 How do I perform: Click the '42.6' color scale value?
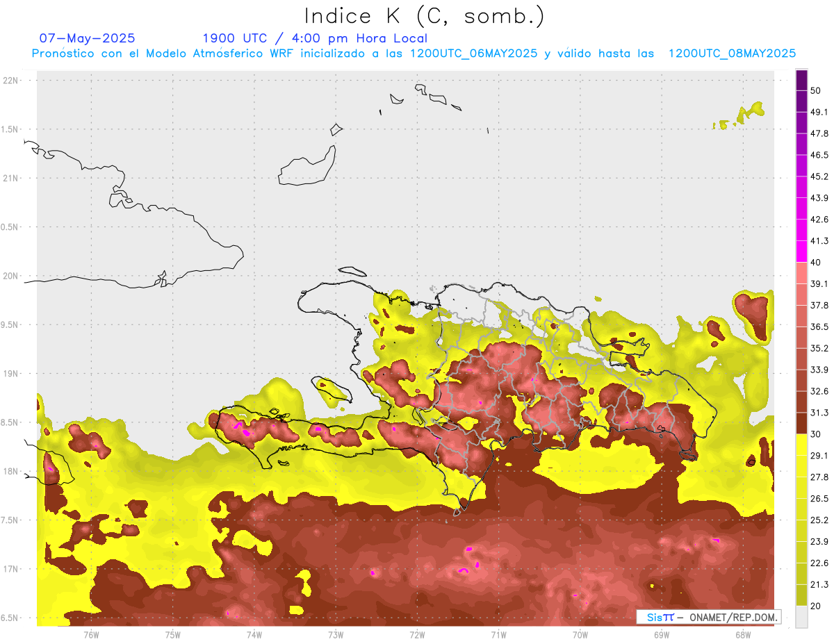[x=819, y=220]
